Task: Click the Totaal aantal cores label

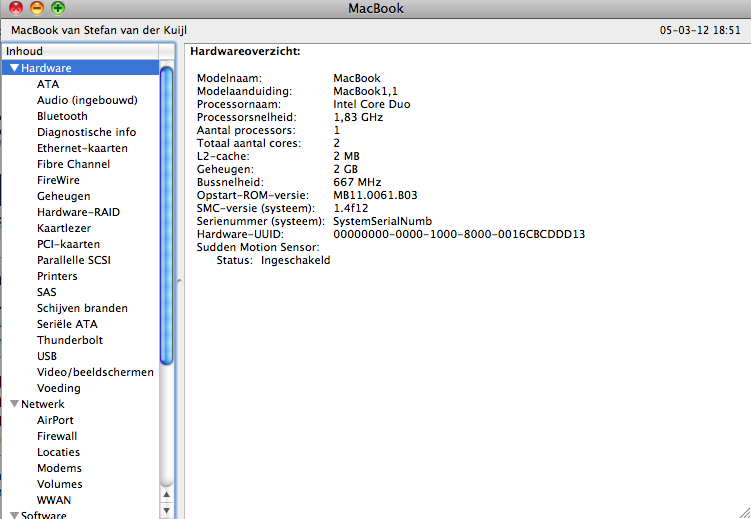Action: pos(249,143)
